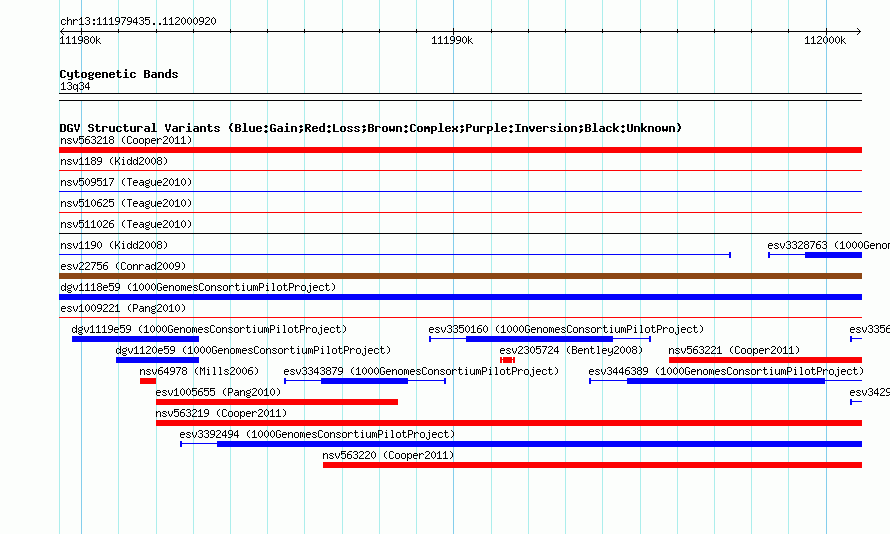Select the nsv563220 red loss bar
890x534 pixels.
click(x=593, y=465)
